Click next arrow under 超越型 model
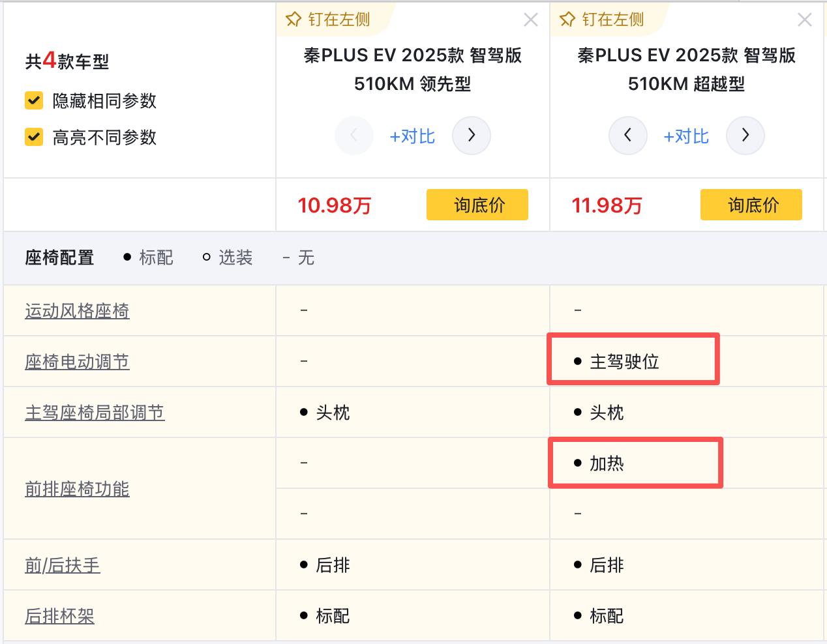Image resolution: width=827 pixels, height=644 pixels. (x=745, y=136)
